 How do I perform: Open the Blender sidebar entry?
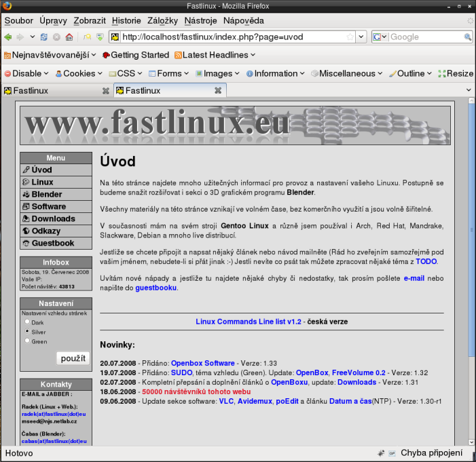pyautogui.click(x=56, y=194)
